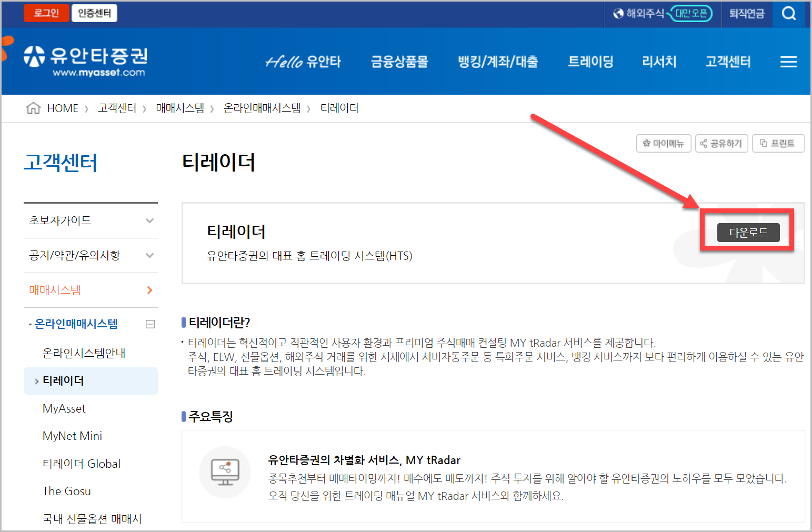Viewport: 812px width, 532px height.
Task: Open the 인증센터 button
Action: pos(95,13)
